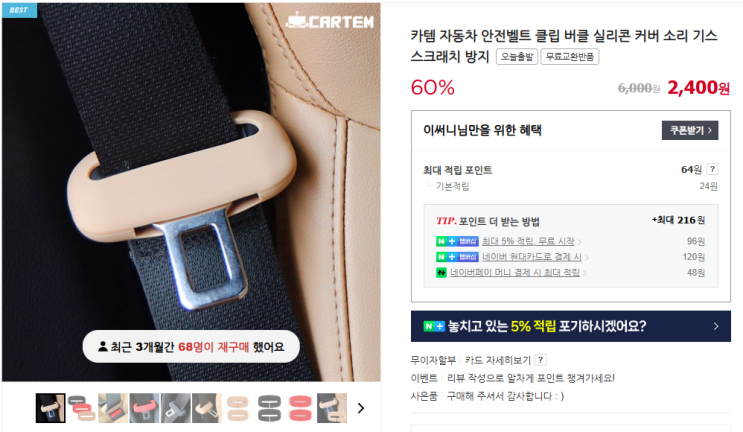The width and height of the screenshot is (743, 432).
Task: Open 네이버페이 머니 결제 시 최대 적립 link
Action: coord(515,273)
